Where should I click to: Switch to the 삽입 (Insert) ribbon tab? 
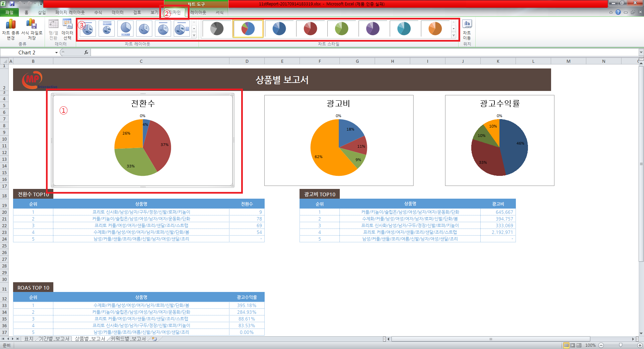click(42, 12)
